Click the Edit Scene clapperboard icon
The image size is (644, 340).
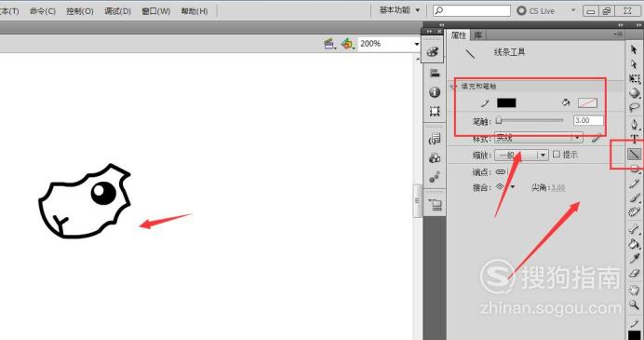329,44
